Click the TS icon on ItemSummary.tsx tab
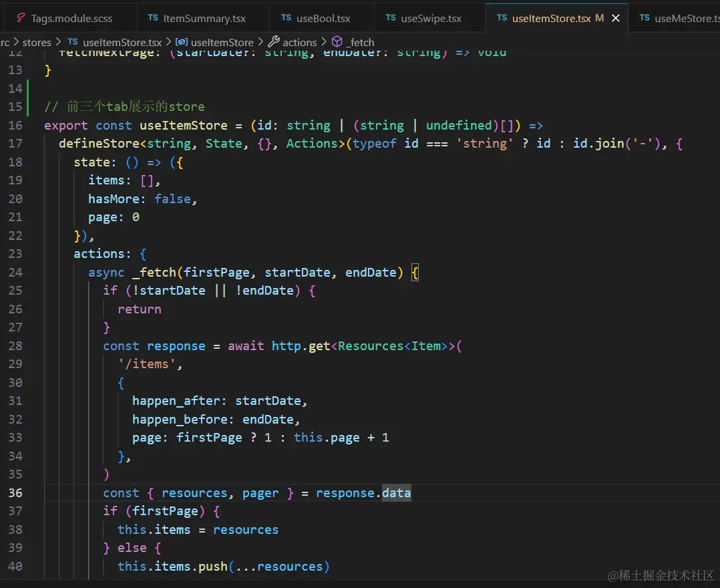The image size is (720, 588). 153,17
